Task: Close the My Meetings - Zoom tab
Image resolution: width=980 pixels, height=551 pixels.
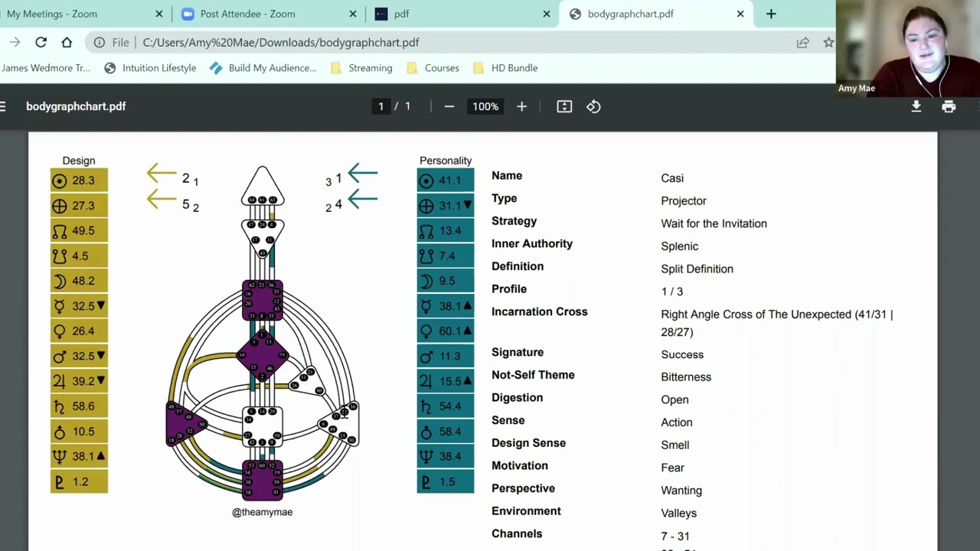Action: pos(159,14)
